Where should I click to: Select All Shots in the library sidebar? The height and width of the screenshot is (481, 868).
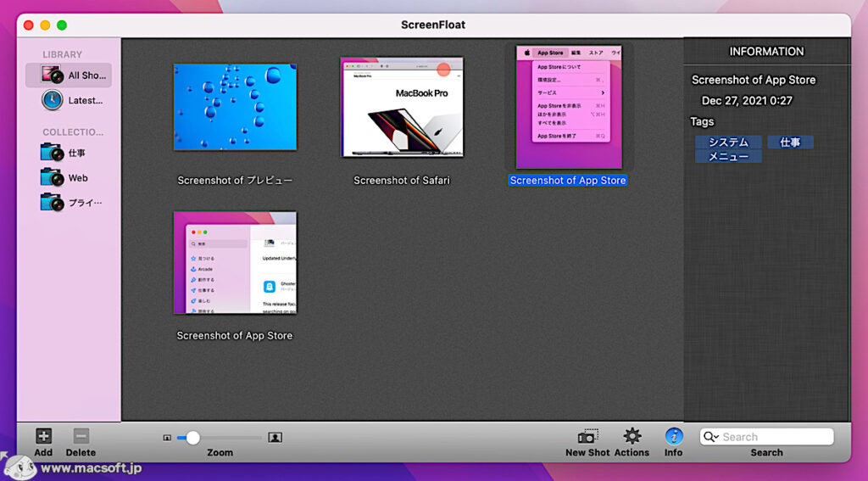[69, 75]
